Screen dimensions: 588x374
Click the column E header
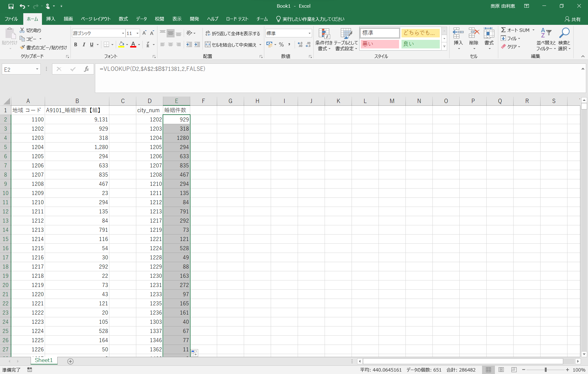(176, 101)
